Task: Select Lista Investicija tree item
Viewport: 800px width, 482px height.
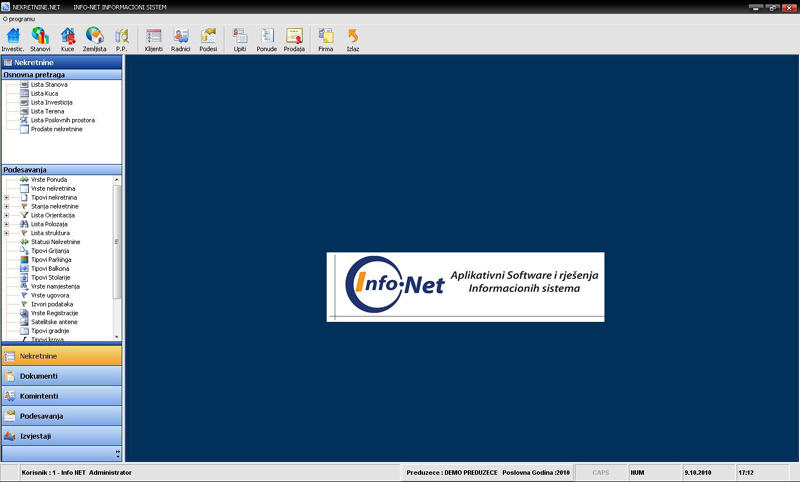Action: (x=52, y=103)
